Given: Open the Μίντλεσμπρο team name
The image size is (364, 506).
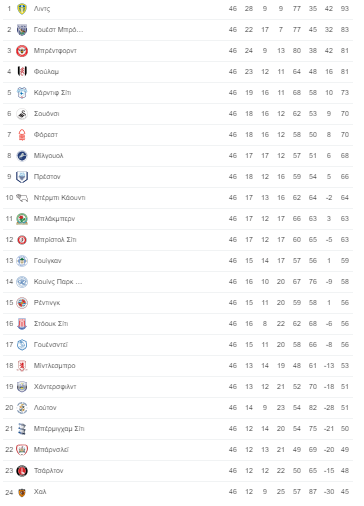Looking at the screenshot, I should click(55, 366).
